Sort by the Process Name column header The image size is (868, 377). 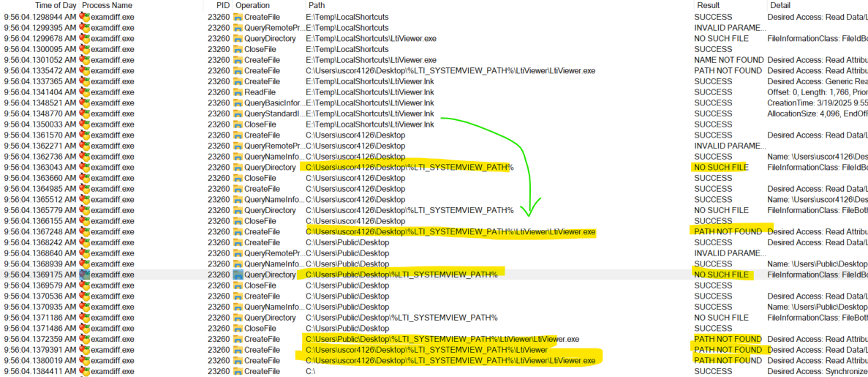pos(107,5)
